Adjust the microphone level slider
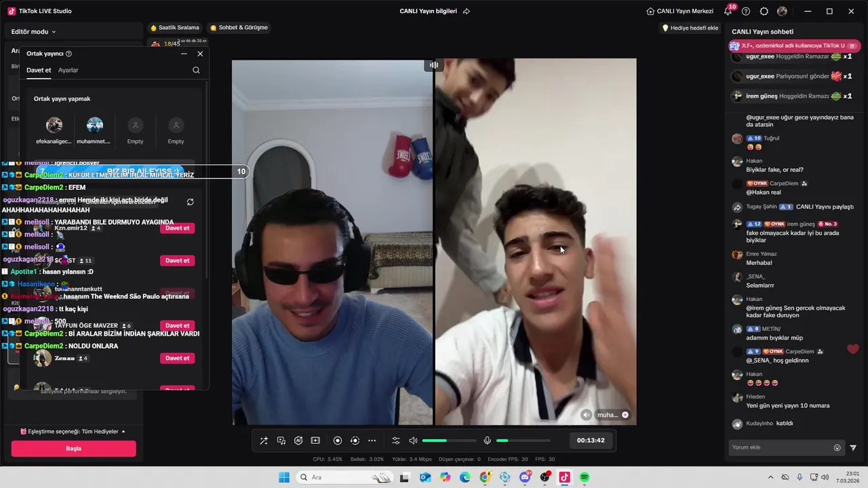Screen dimensions: 868x488 click(523, 441)
